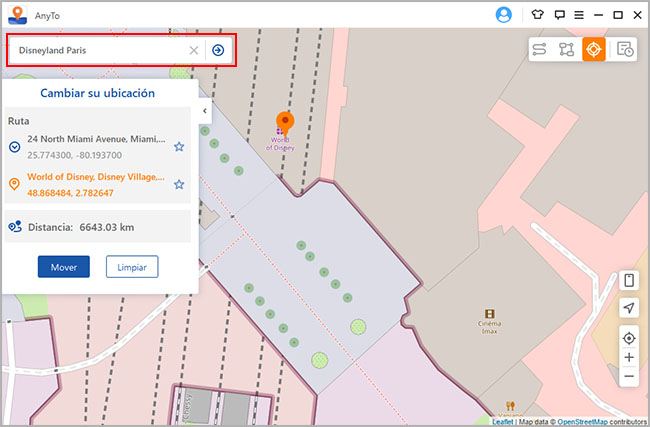Select two-spot route mode
The height and width of the screenshot is (427, 650).
pyautogui.click(x=539, y=49)
